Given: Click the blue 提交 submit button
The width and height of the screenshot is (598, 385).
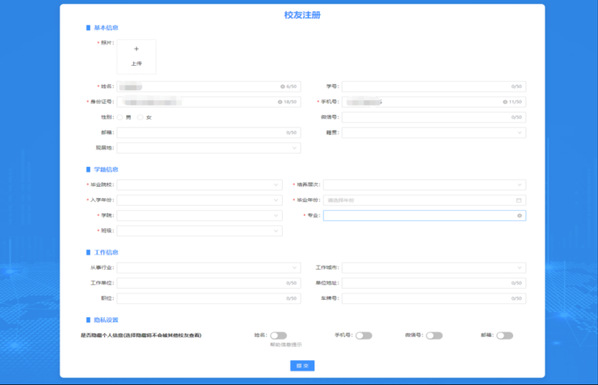Looking at the screenshot, I should pyautogui.click(x=302, y=366).
